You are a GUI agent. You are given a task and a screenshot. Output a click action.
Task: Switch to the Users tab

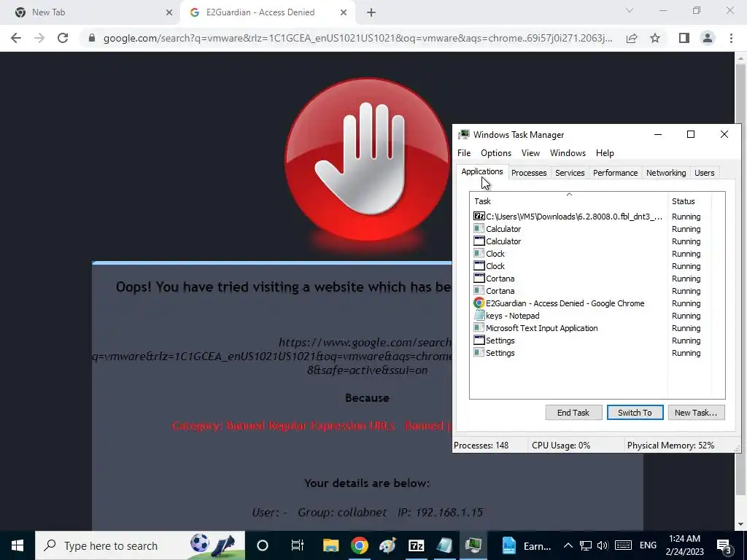(704, 173)
